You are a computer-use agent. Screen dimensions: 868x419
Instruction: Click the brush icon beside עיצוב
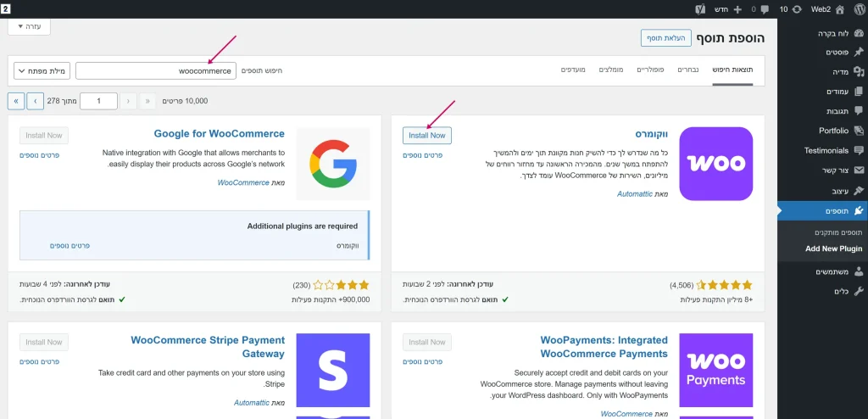pos(859,191)
